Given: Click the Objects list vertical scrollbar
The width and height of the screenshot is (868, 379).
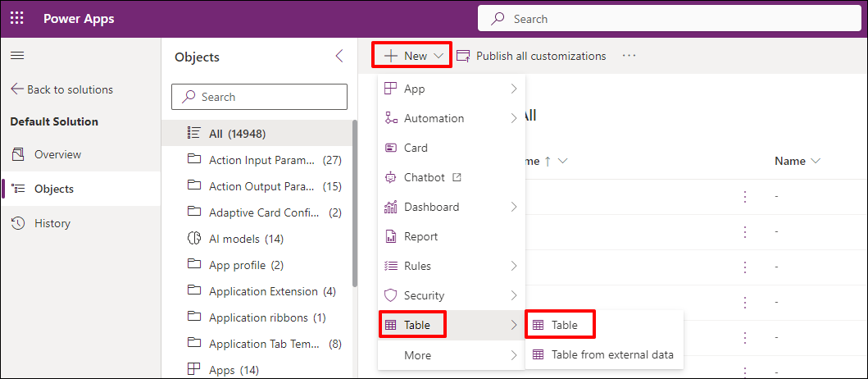Looking at the screenshot, I should coord(355,203).
